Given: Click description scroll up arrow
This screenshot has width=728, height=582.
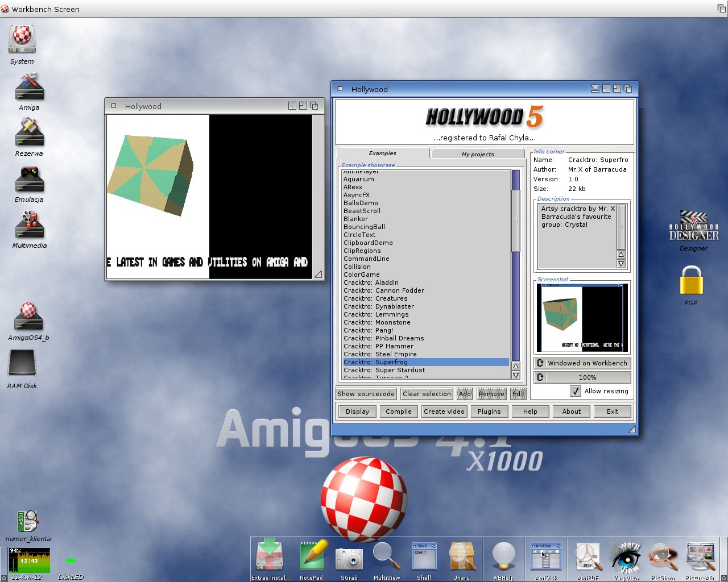Looking at the screenshot, I should [621, 255].
